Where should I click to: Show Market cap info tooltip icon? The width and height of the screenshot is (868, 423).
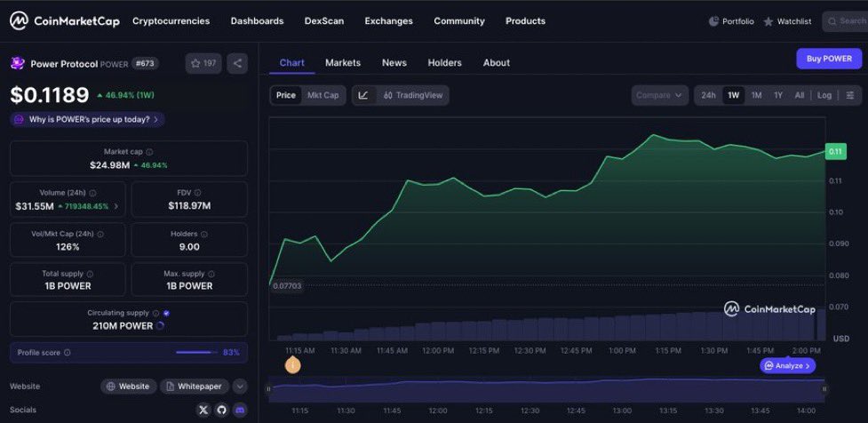coord(149,152)
